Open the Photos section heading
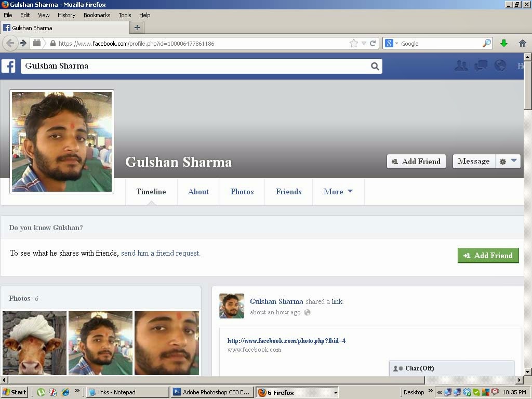 click(x=20, y=299)
